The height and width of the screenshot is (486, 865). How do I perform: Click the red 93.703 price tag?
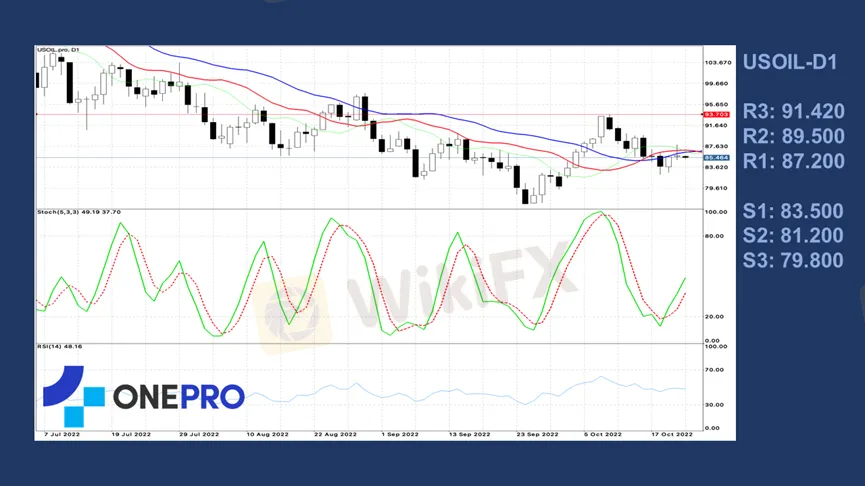716,115
